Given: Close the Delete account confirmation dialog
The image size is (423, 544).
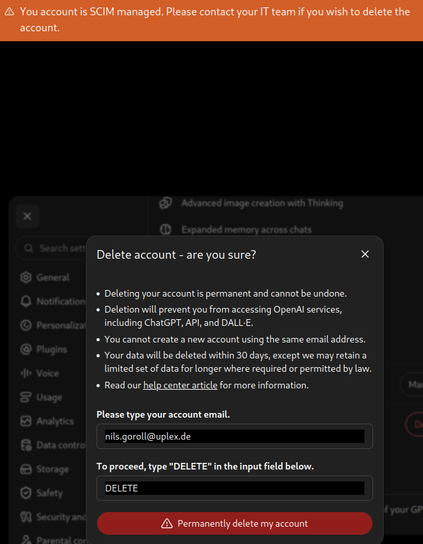Looking at the screenshot, I should 365,254.
